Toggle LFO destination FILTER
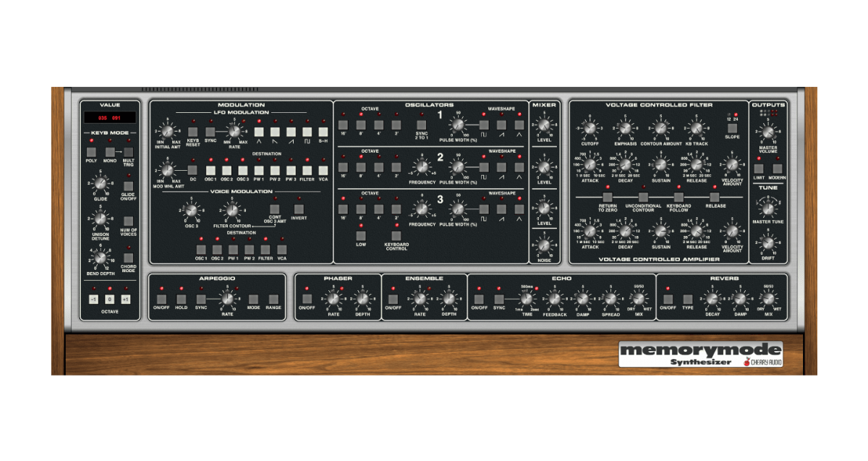The width and height of the screenshot is (868, 461). point(307,169)
